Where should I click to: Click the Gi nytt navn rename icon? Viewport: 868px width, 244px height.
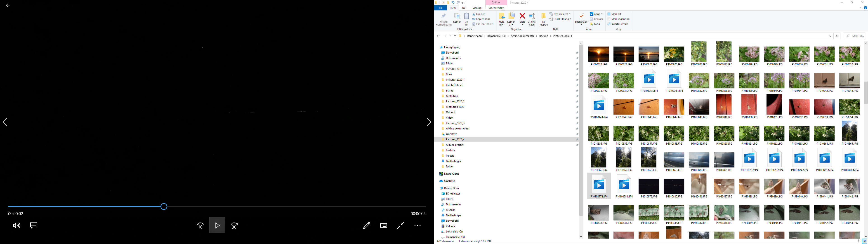coord(532,16)
